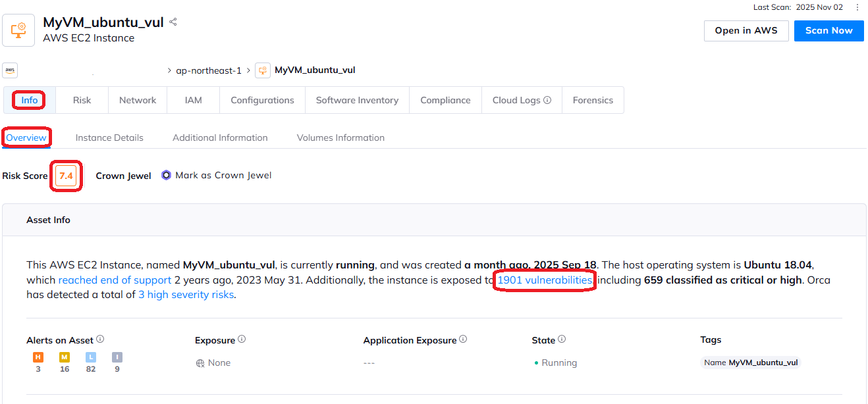Screen dimensions: 868x404
Task: Open the Forensics tab
Action: (593, 100)
